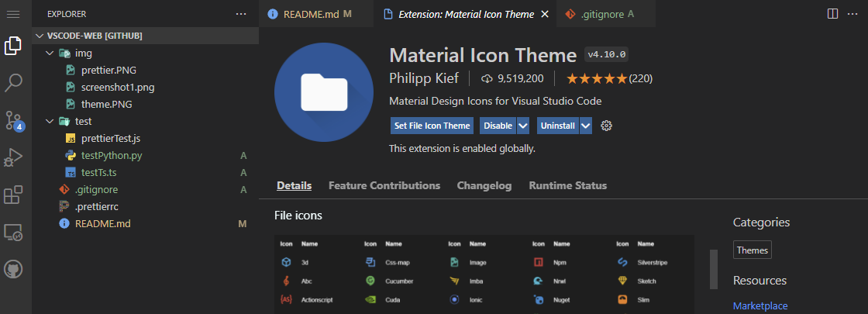Click the Python icon beside testPython.py
Image resolution: width=868 pixels, height=314 pixels.
(70, 156)
